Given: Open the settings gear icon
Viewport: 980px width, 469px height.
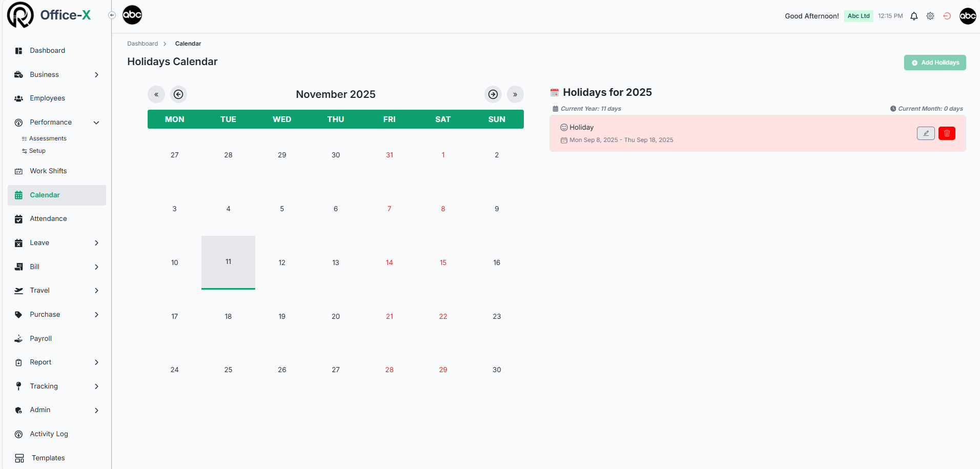Looking at the screenshot, I should [931, 16].
